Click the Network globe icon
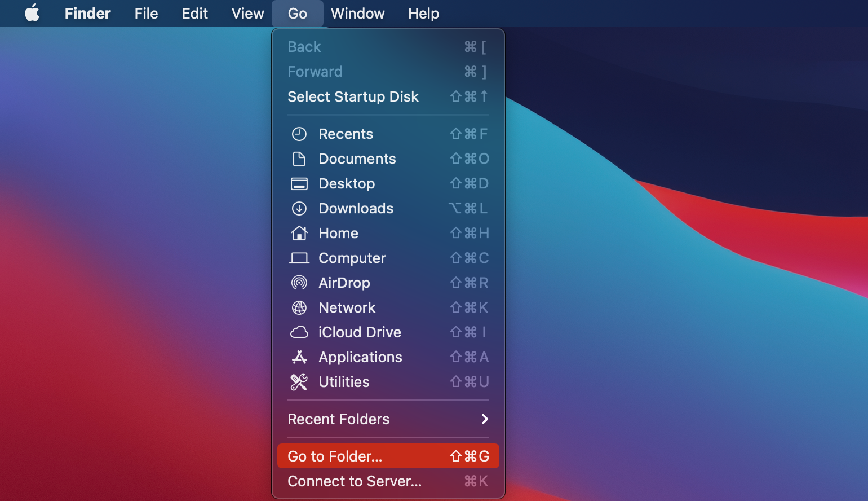 [299, 307]
